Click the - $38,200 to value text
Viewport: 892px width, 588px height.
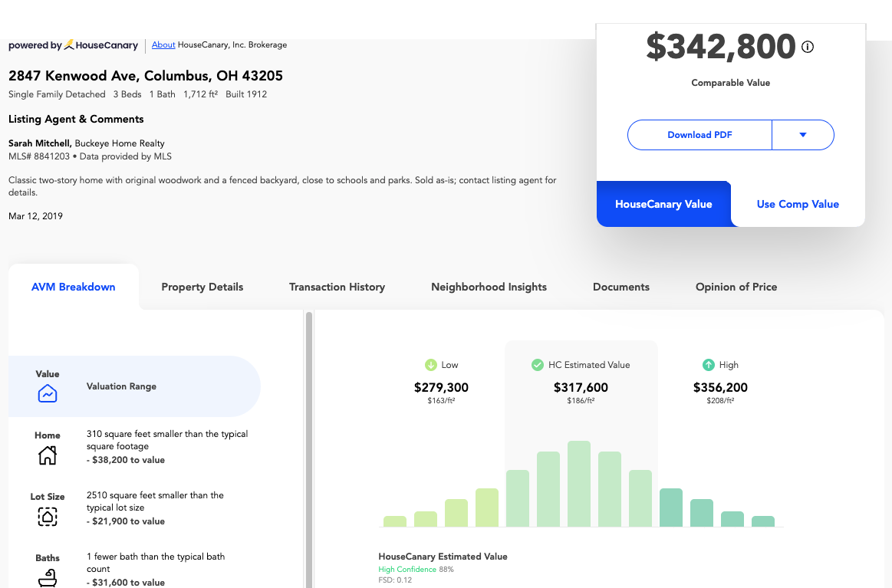pos(126,460)
